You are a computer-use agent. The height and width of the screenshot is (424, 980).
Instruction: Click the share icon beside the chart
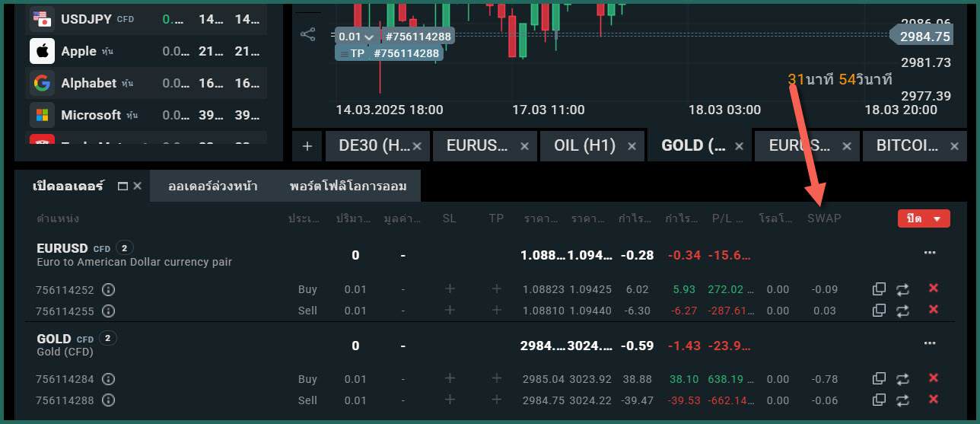(307, 34)
